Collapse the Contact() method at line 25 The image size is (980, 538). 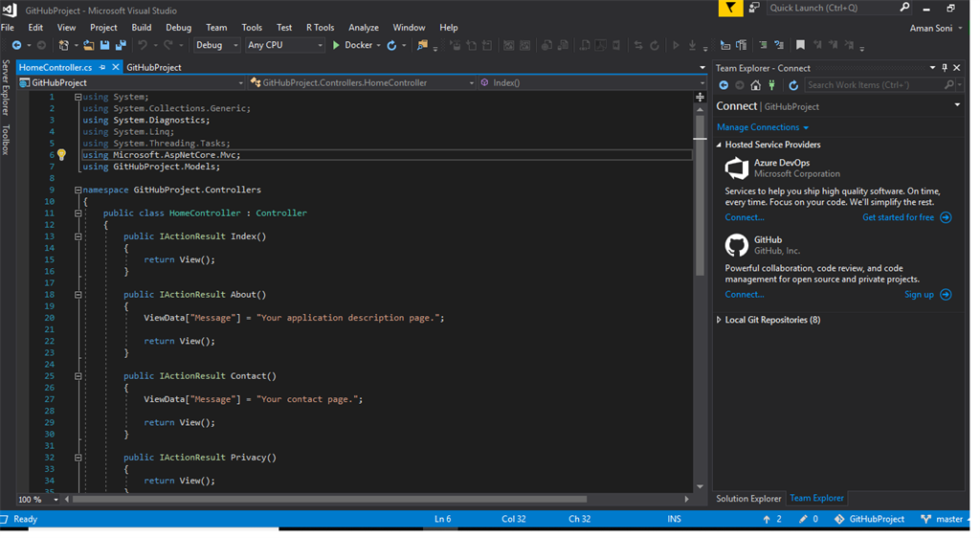pyautogui.click(x=78, y=376)
